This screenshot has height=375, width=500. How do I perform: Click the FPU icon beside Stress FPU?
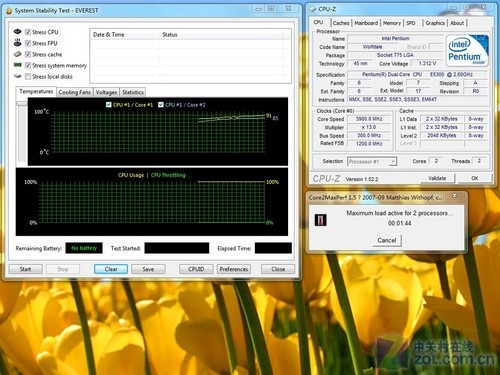tap(18, 43)
